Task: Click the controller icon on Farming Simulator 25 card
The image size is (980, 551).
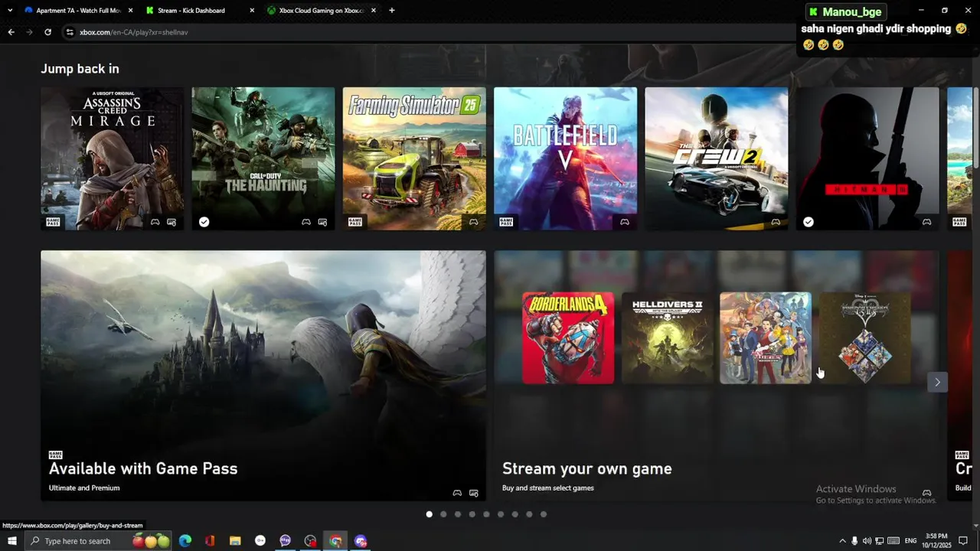Action: tap(473, 222)
